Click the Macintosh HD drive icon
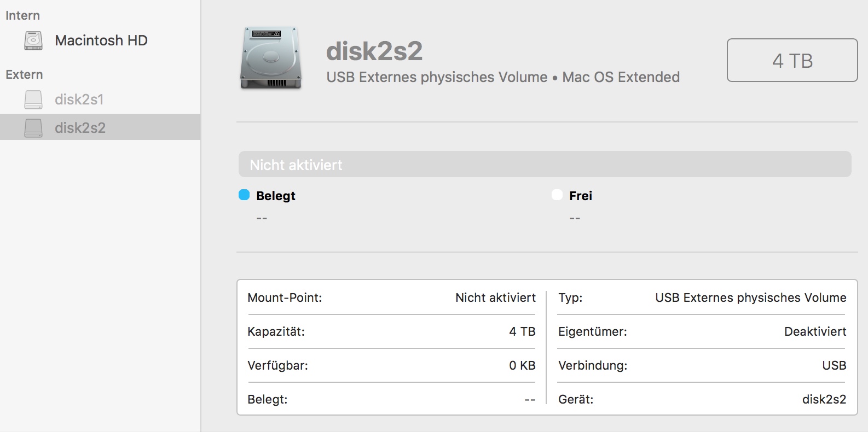The image size is (868, 432). (x=33, y=41)
